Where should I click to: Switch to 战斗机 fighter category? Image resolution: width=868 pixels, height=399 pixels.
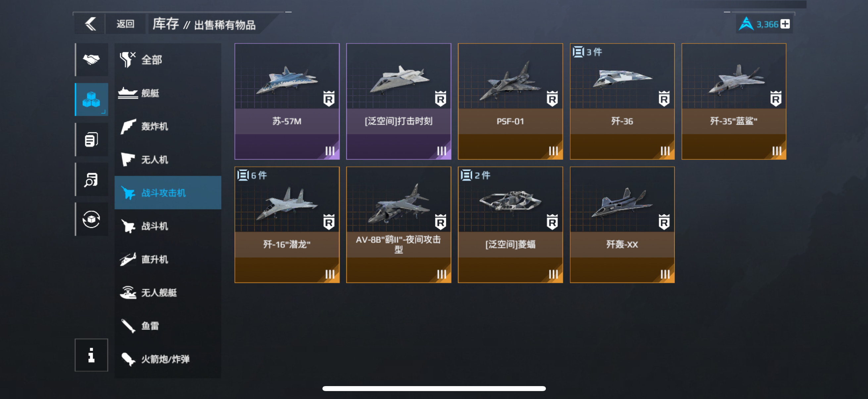coord(168,226)
